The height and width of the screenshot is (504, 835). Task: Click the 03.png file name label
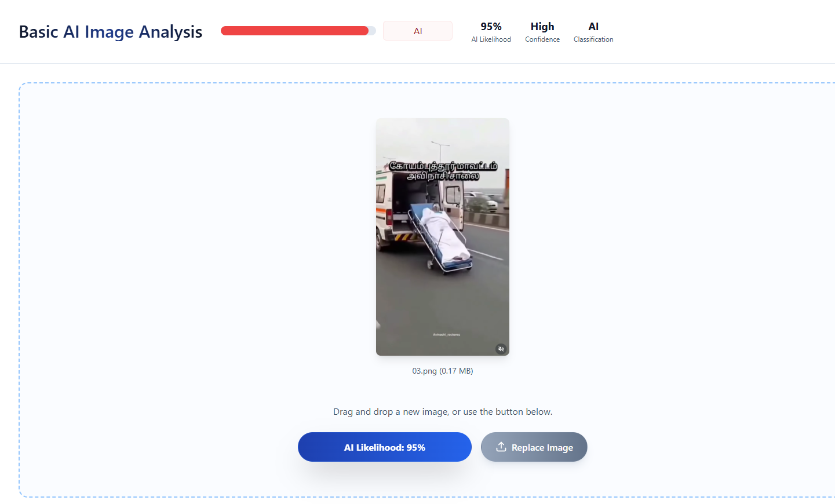click(x=443, y=371)
